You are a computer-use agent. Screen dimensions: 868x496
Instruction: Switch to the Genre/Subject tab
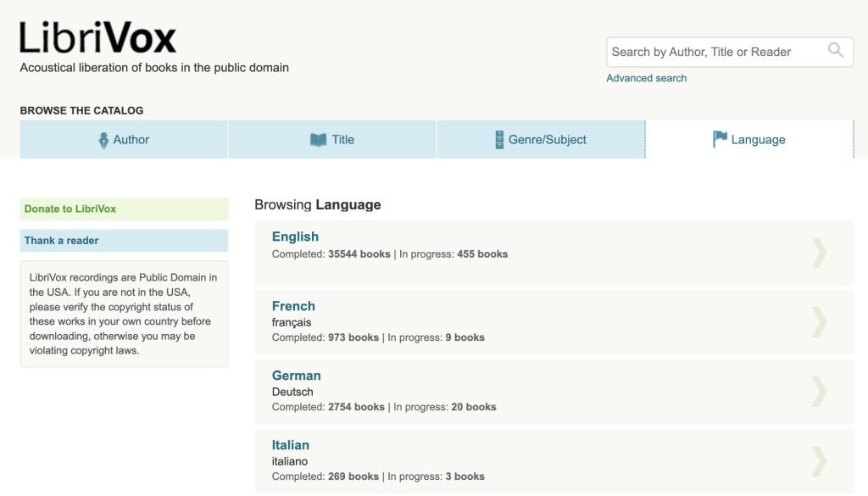(x=541, y=140)
